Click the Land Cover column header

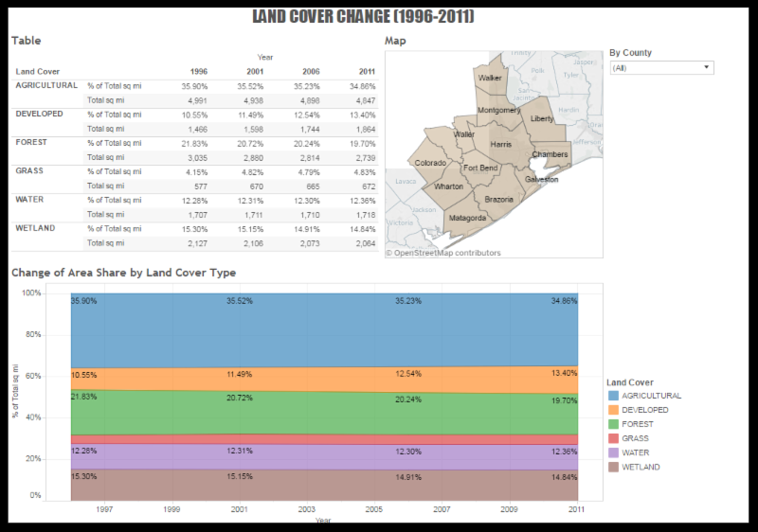tap(37, 71)
